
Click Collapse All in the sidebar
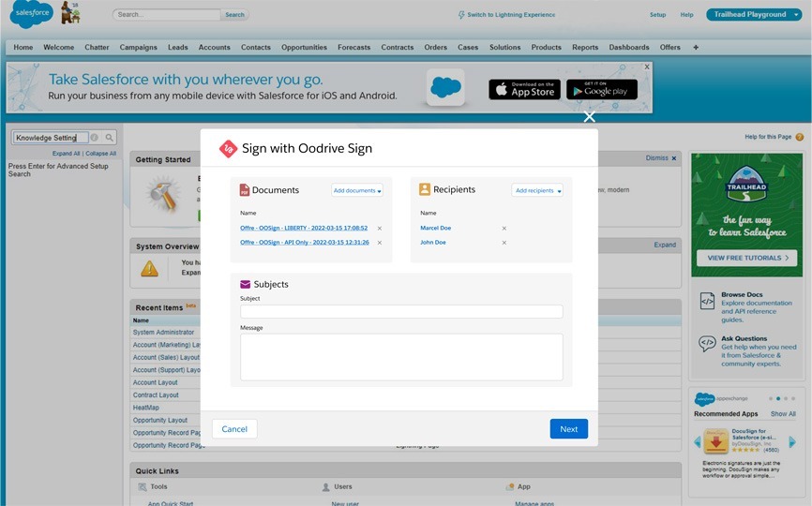(100, 154)
